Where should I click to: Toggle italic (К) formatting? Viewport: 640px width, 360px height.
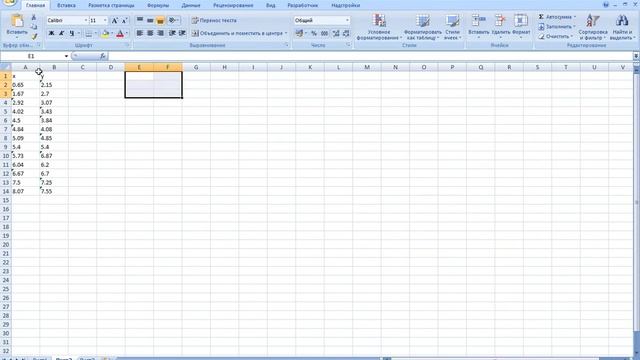pyautogui.click(x=62, y=33)
